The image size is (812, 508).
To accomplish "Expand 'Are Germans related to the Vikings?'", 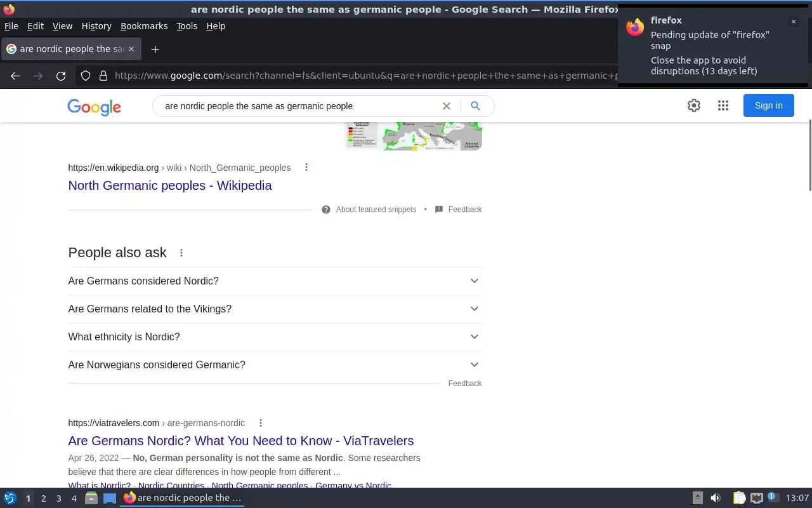I will pos(275,309).
